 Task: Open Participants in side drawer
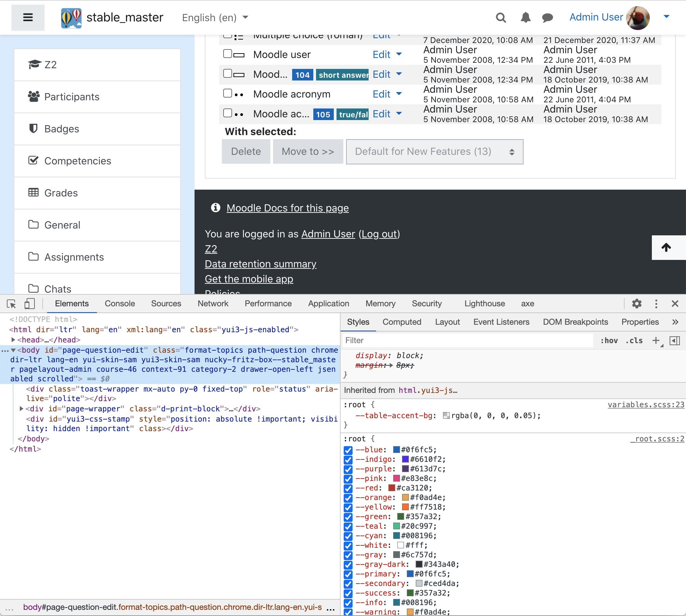[x=97, y=97]
